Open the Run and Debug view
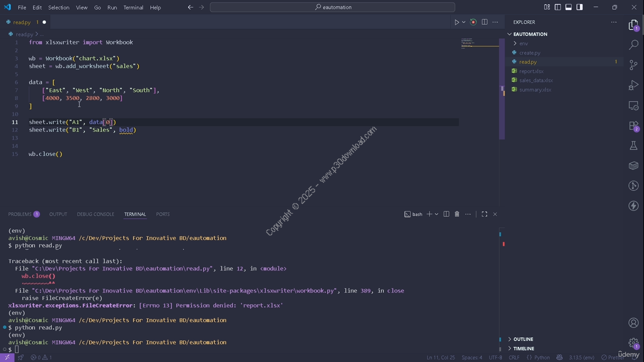Image resolution: width=644 pixels, height=362 pixels. (633, 85)
